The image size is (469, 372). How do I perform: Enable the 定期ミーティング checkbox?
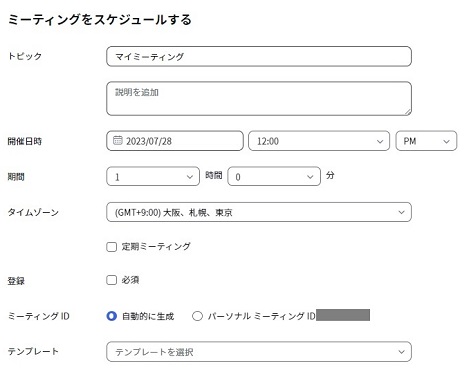(x=111, y=247)
